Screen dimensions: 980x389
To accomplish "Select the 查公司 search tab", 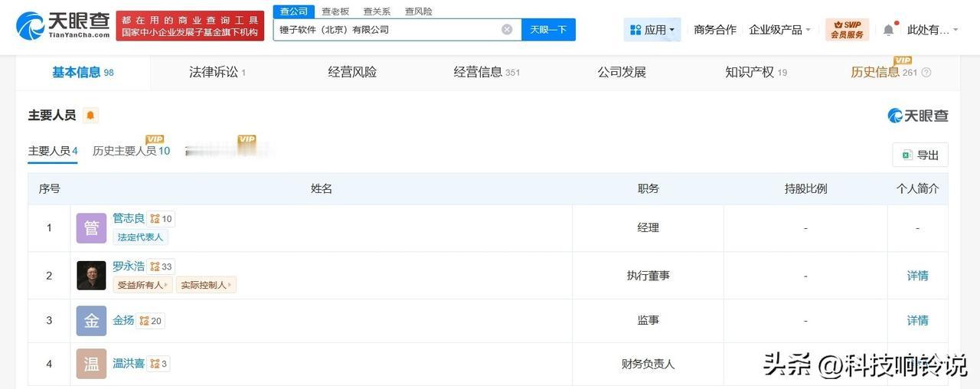I will point(294,11).
